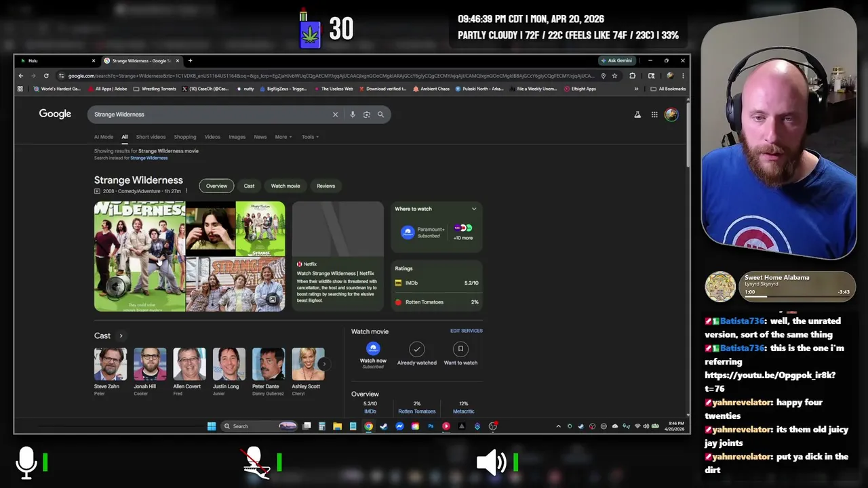Image resolution: width=868 pixels, height=488 pixels.
Task: Open the large Strange Wilderness poster image
Action: [x=140, y=256]
